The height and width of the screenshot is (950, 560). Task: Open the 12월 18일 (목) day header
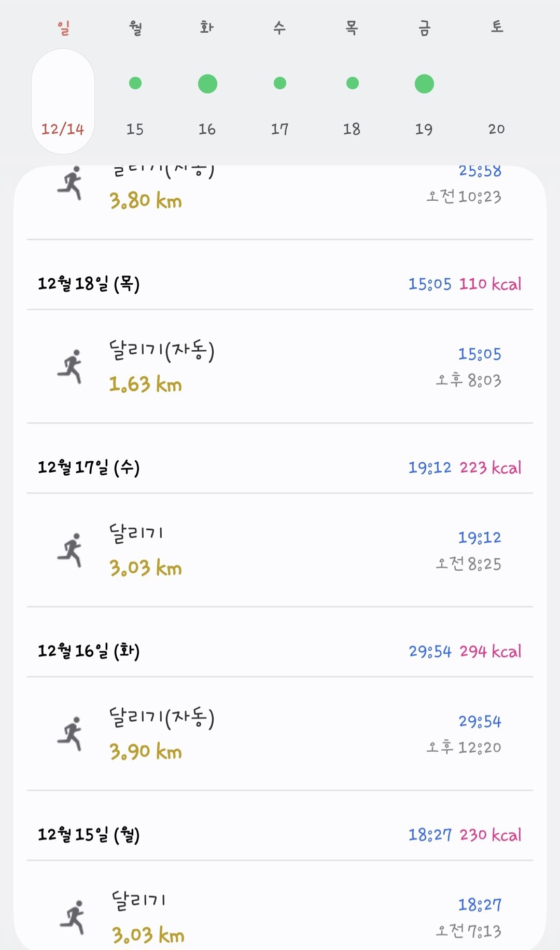(88, 284)
